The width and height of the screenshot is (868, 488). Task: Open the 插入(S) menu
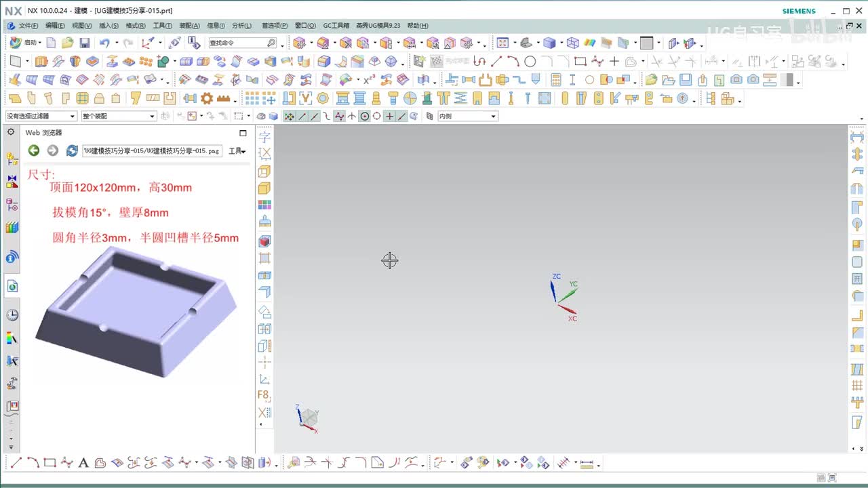click(108, 26)
